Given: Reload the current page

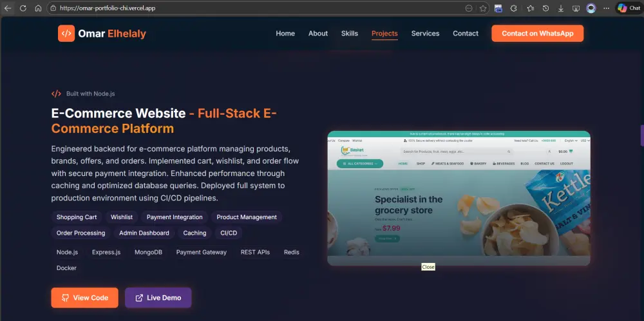Looking at the screenshot, I should [x=23, y=8].
